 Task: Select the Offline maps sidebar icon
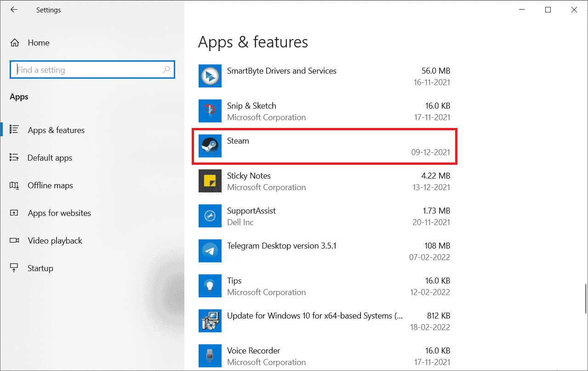14,185
